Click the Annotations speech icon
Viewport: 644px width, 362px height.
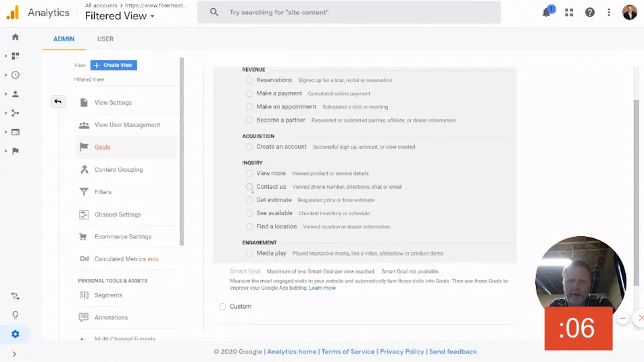tap(83, 317)
